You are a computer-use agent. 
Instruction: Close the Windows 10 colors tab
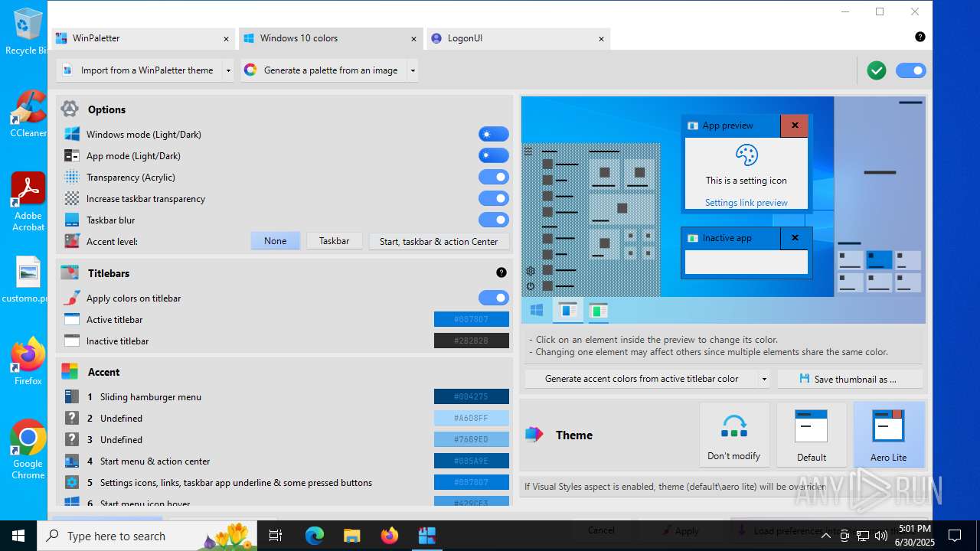[413, 38]
